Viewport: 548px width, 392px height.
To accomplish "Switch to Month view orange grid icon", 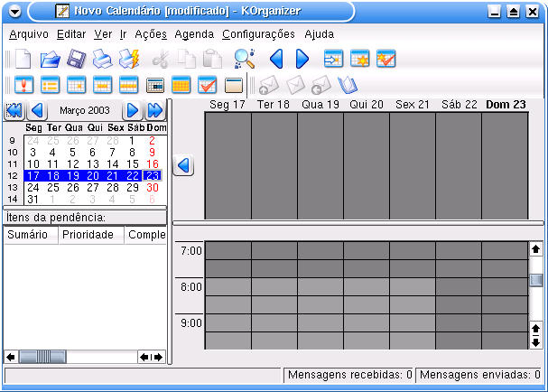I will 181,85.
